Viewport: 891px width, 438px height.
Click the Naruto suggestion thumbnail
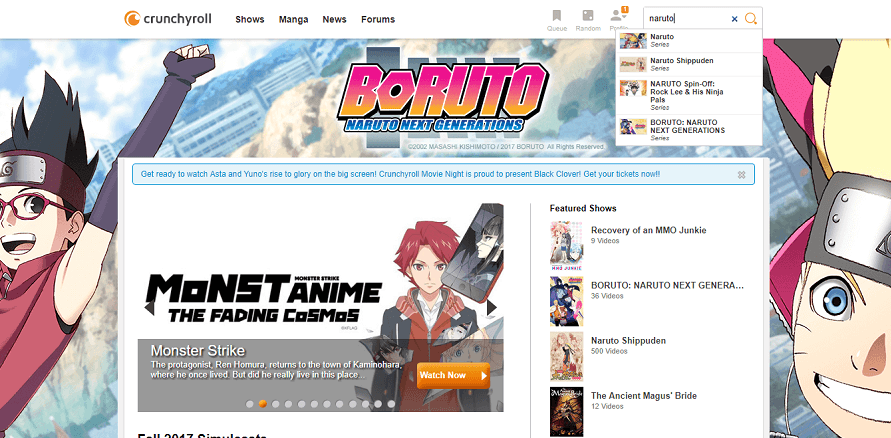click(x=633, y=41)
